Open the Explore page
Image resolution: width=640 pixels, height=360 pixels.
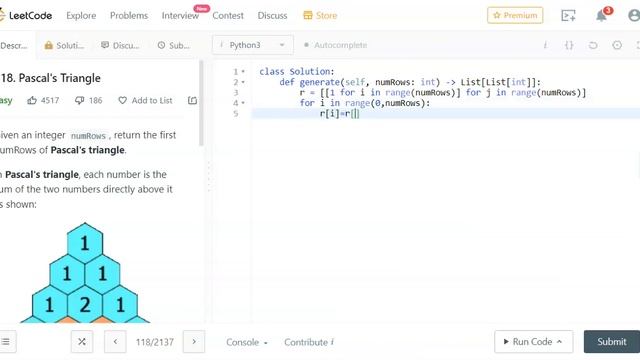(x=81, y=16)
